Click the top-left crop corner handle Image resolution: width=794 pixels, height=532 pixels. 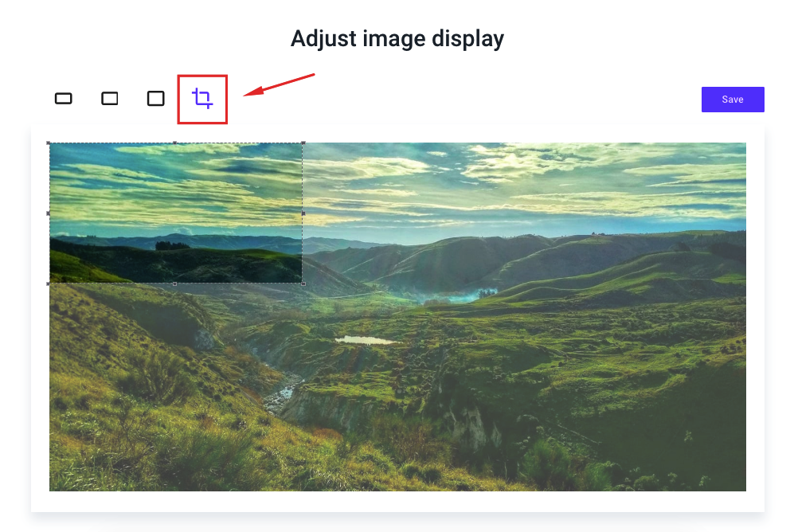pyautogui.click(x=49, y=143)
